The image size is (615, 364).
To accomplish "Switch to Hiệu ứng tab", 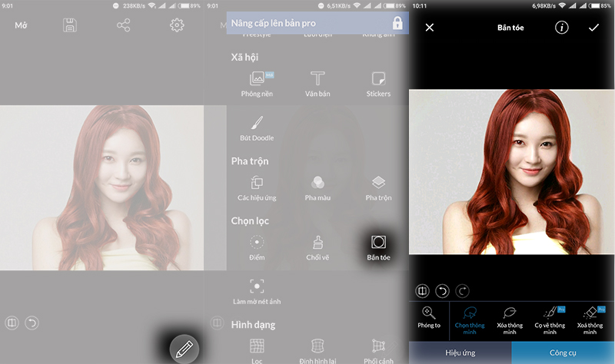I will [460, 352].
